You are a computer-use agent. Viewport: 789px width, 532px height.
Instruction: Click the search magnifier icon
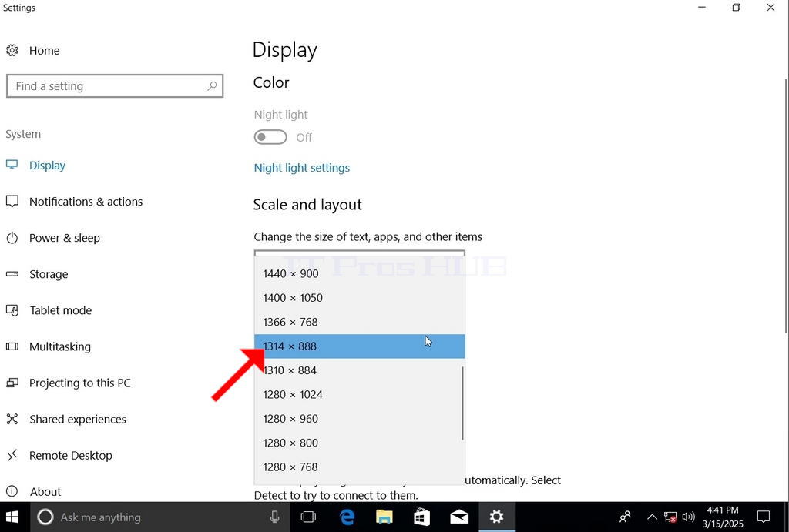(213, 86)
